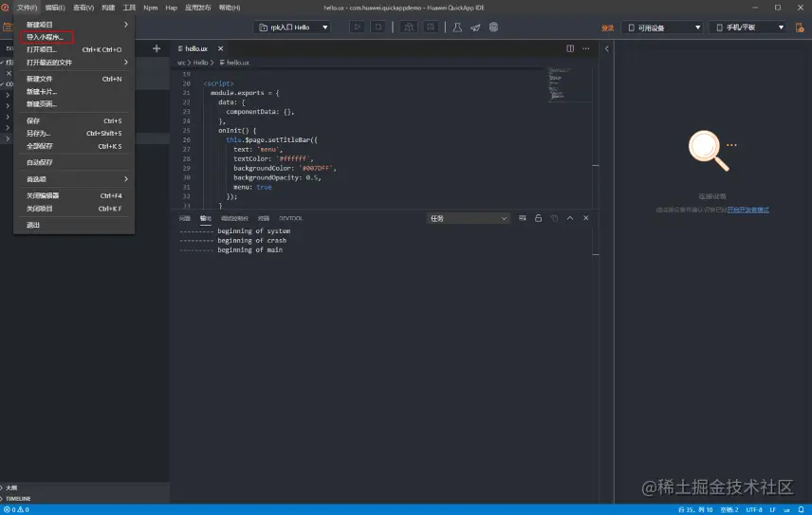This screenshot has height=515, width=812.
Task: Select 新建卡片... menu item
Action: pyautogui.click(x=74, y=92)
